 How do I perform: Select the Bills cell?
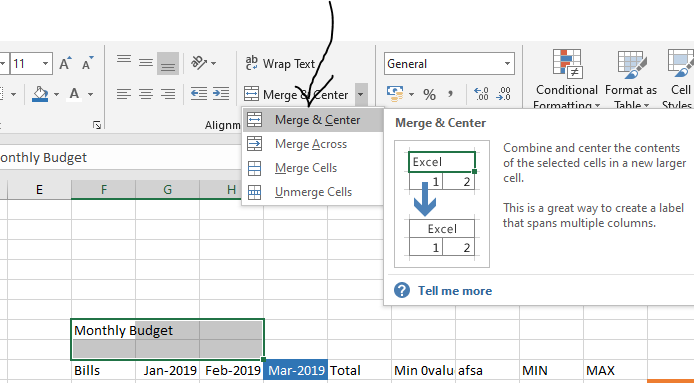tap(103, 371)
